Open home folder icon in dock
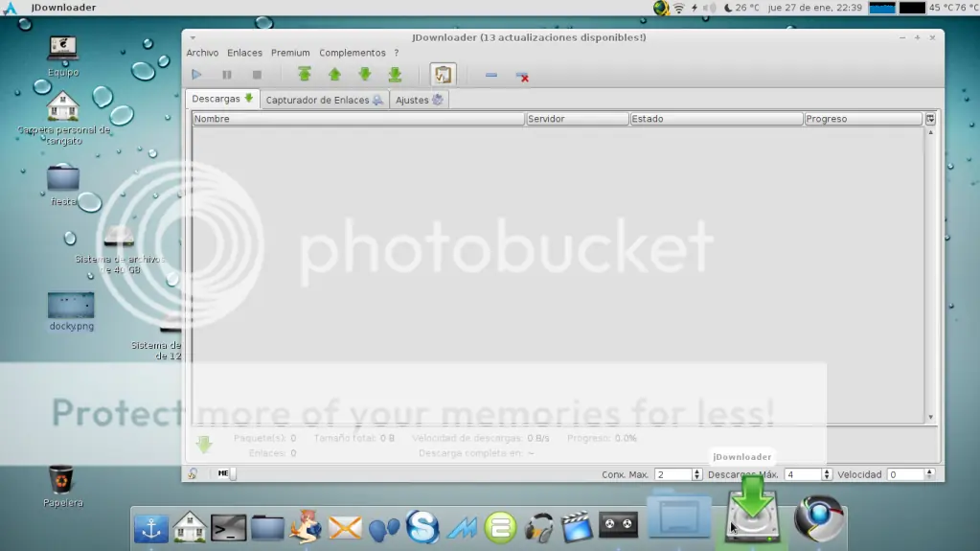Image resolution: width=980 pixels, height=551 pixels. tap(190, 527)
